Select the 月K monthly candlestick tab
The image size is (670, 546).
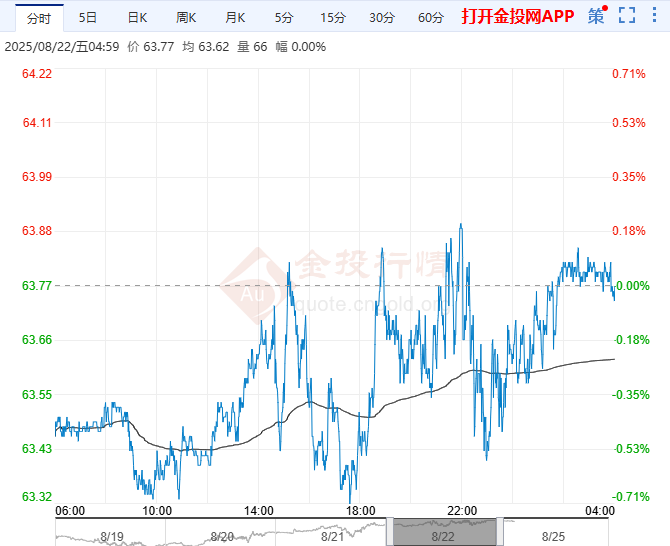[235, 17]
